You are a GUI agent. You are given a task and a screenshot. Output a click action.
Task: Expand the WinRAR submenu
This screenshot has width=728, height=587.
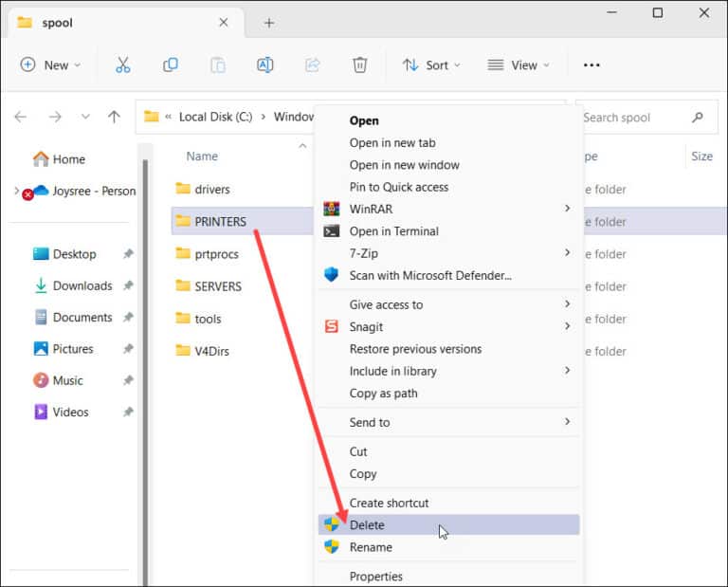pyautogui.click(x=567, y=208)
